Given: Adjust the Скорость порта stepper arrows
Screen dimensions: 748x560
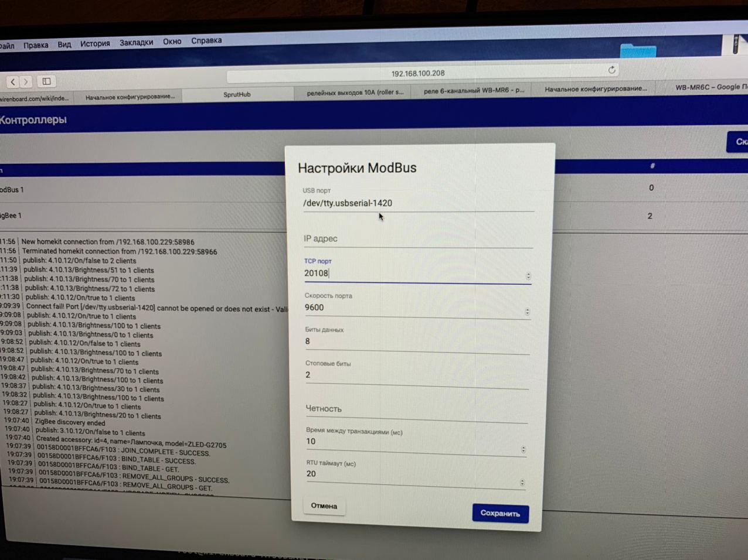Looking at the screenshot, I should point(527,312).
